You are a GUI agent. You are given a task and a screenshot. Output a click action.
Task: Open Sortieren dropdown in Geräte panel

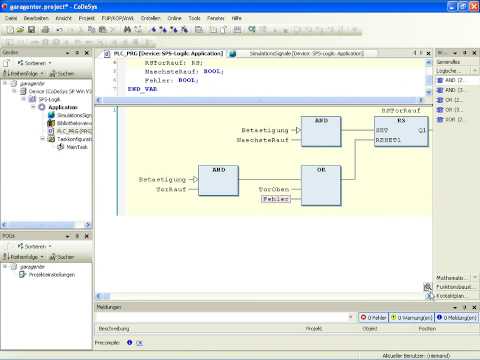pos(35,63)
